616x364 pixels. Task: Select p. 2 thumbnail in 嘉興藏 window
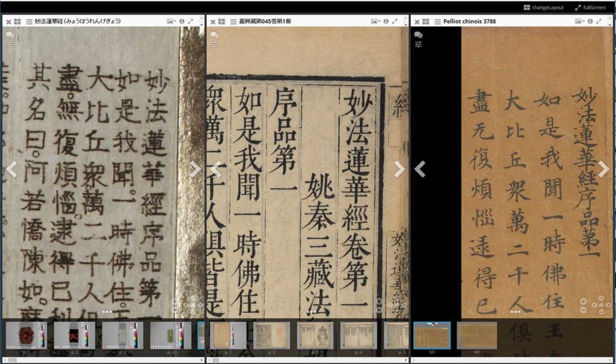tap(272, 336)
